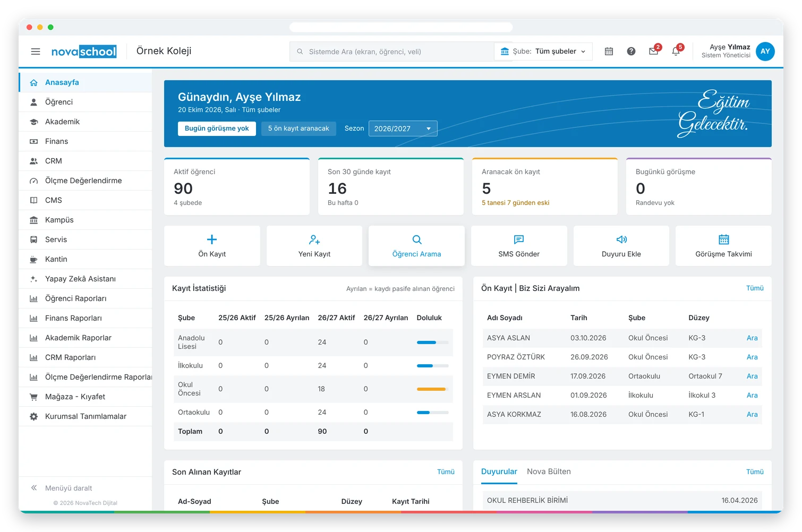Click the Sistemde Ara search field

tap(392, 52)
